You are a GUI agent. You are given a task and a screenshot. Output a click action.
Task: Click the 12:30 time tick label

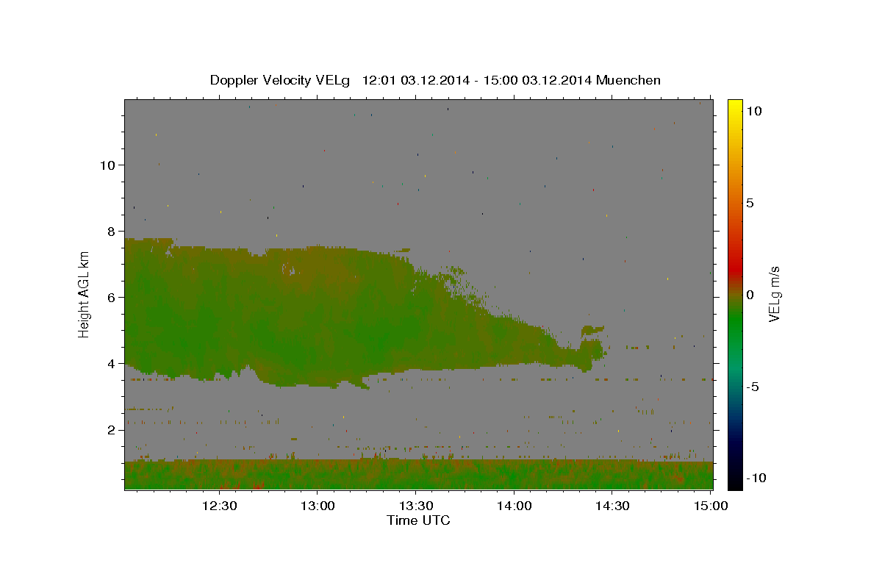coord(219,506)
